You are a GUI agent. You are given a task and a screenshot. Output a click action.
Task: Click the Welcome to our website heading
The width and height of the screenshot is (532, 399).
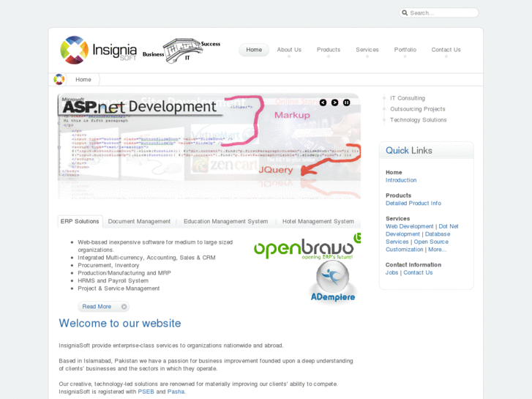(x=120, y=324)
